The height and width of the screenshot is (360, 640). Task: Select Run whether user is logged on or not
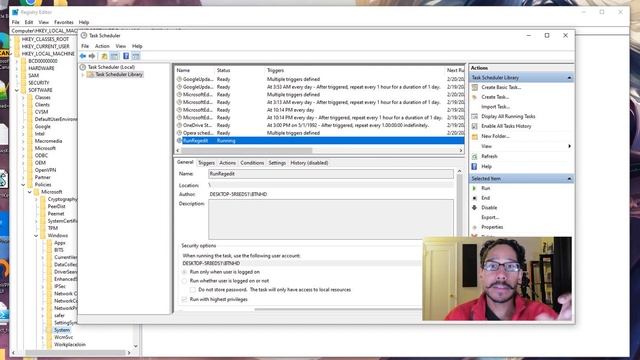[x=184, y=281]
